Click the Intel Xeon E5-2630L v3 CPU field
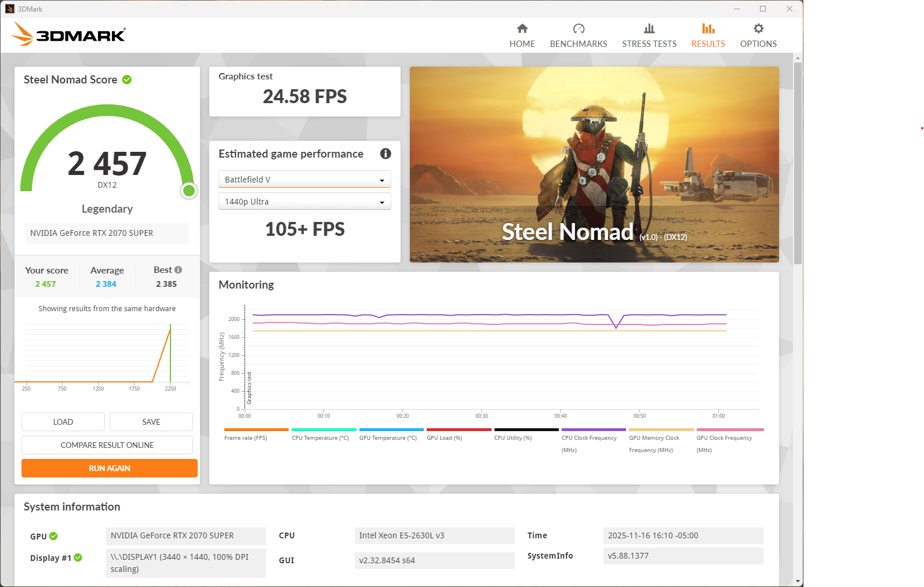The height and width of the screenshot is (587, 924). coord(435,535)
